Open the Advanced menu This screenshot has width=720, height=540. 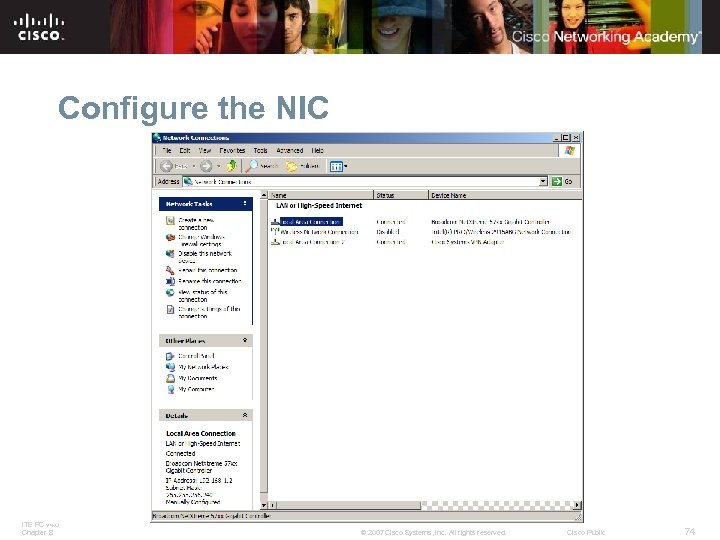[289, 150]
